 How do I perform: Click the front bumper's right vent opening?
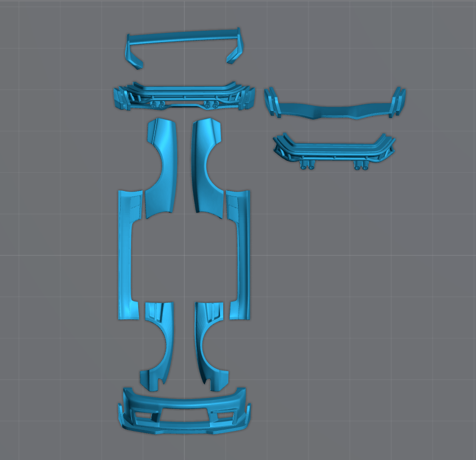click(224, 416)
